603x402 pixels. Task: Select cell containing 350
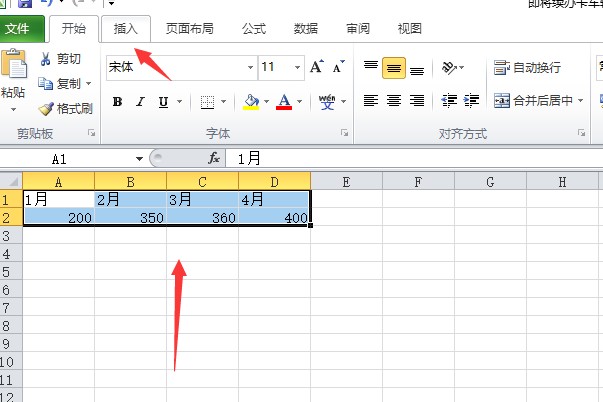tap(130, 217)
